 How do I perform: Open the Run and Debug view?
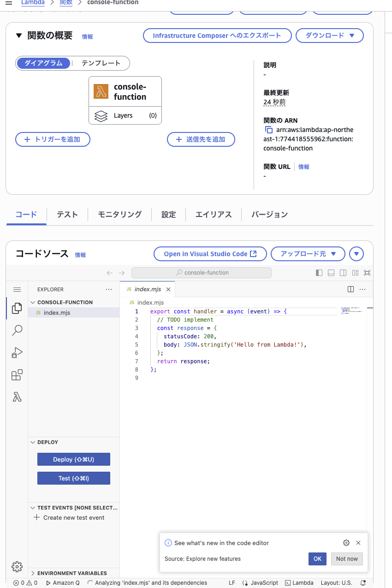click(x=17, y=353)
